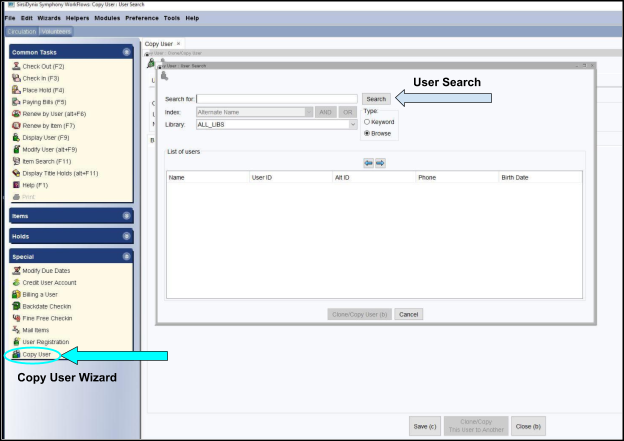Open the Wizards menu

pyautogui.click(x=49, y=18)
